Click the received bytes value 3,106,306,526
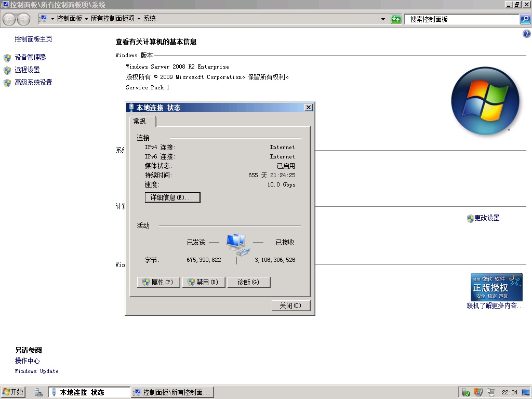Viewport: 532px width, 399px height. (x=275, y=260)
